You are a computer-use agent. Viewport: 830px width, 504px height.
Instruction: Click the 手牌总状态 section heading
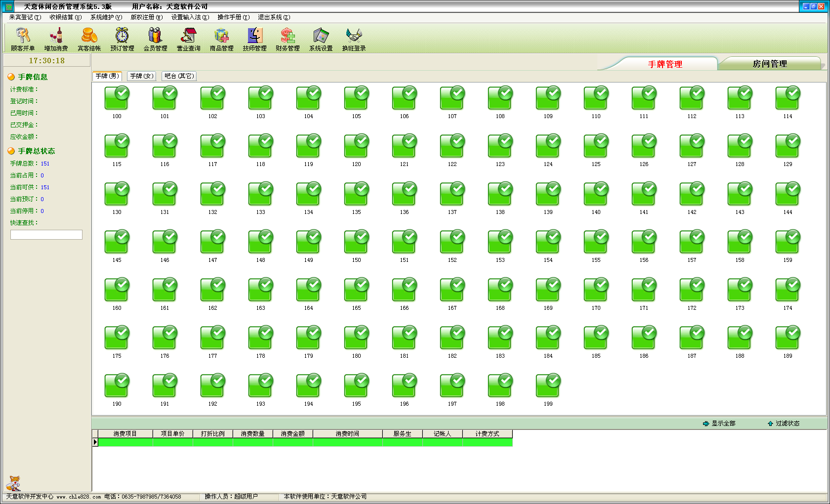[x=37, y=151]
